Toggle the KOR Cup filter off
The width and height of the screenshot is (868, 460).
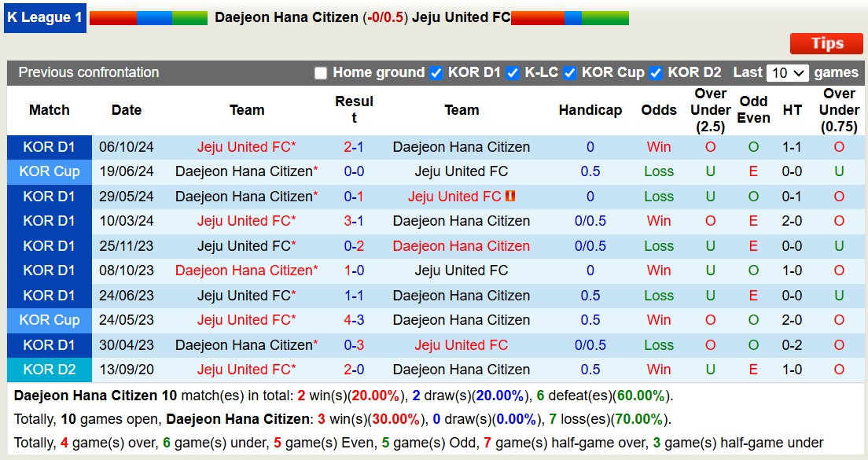[x=569, y=72]
